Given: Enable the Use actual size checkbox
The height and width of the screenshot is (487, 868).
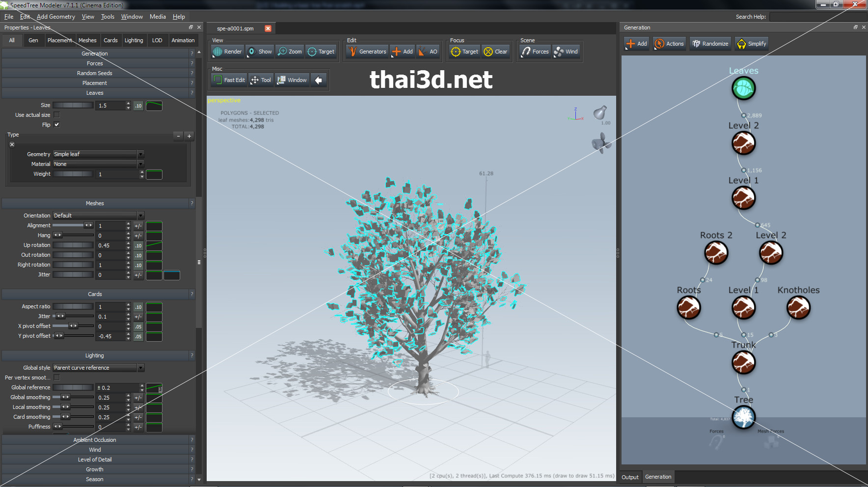Looking at the screenshot, I should (x=56, y=115).
